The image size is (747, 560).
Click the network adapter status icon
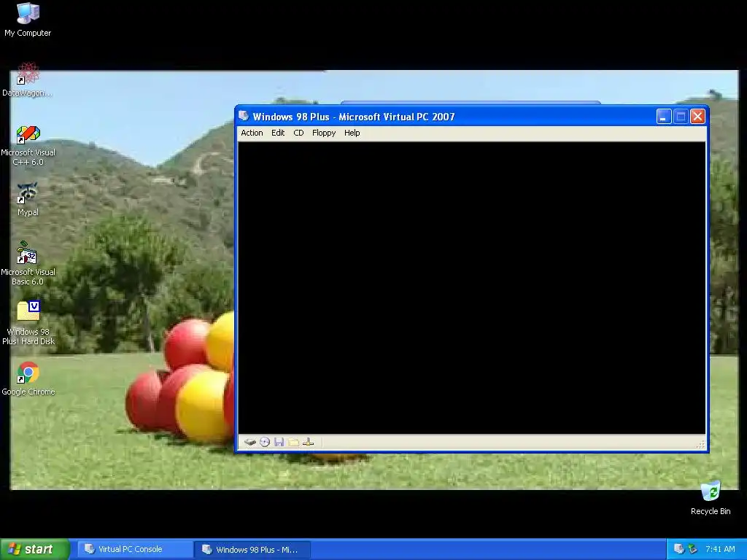tap(309, 443)
